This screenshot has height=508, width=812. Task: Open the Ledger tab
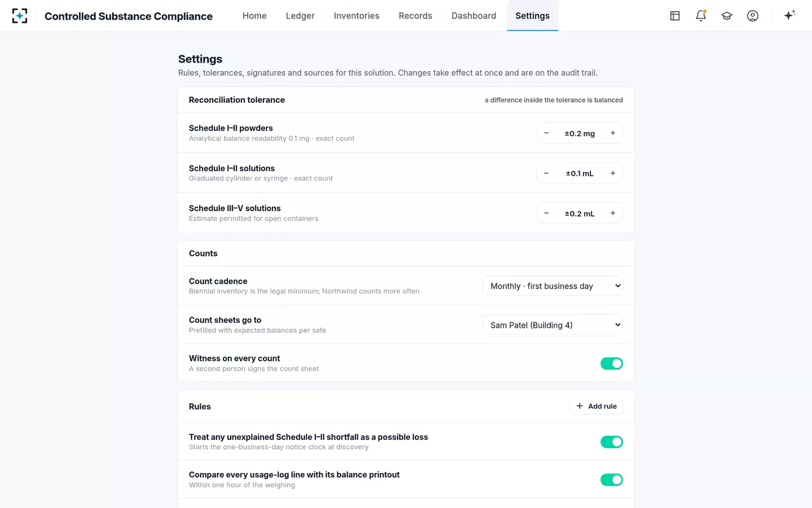[x=300, y=16]
